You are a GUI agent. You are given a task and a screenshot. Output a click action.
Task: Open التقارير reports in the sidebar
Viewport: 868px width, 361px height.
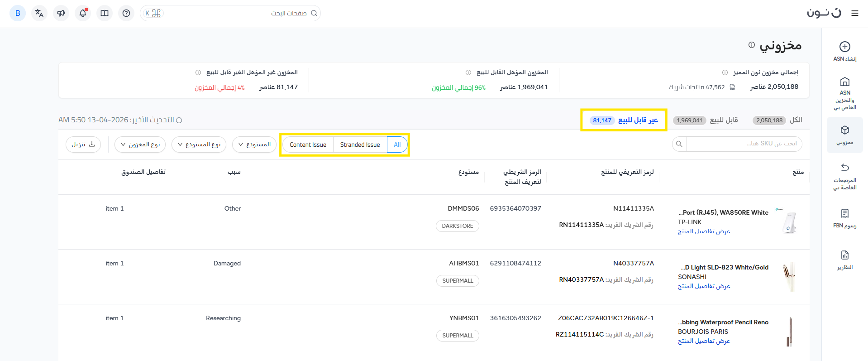pyautogui.click(x=844, y=260)
